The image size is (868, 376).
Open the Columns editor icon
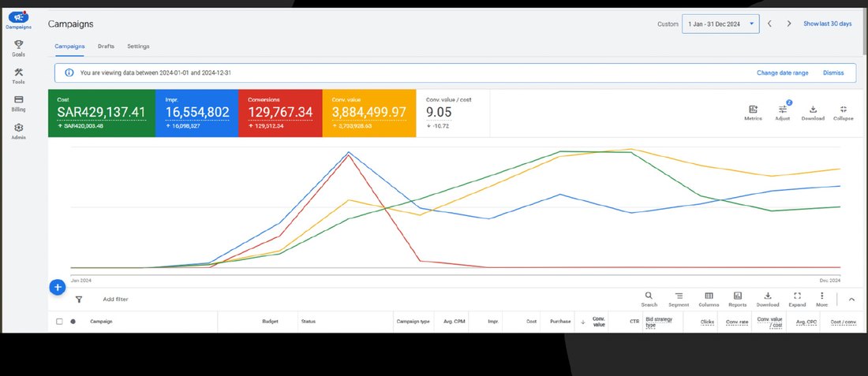pos(709,300)
